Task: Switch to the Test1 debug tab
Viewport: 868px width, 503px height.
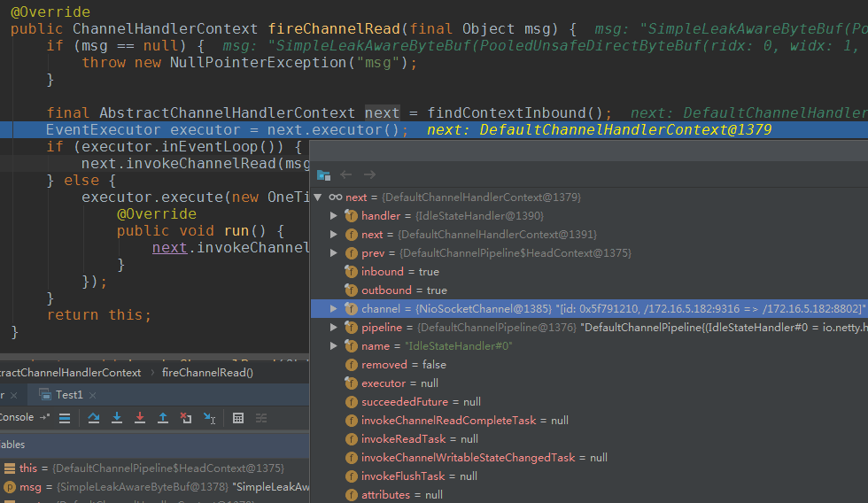Action: pos(69,395)
